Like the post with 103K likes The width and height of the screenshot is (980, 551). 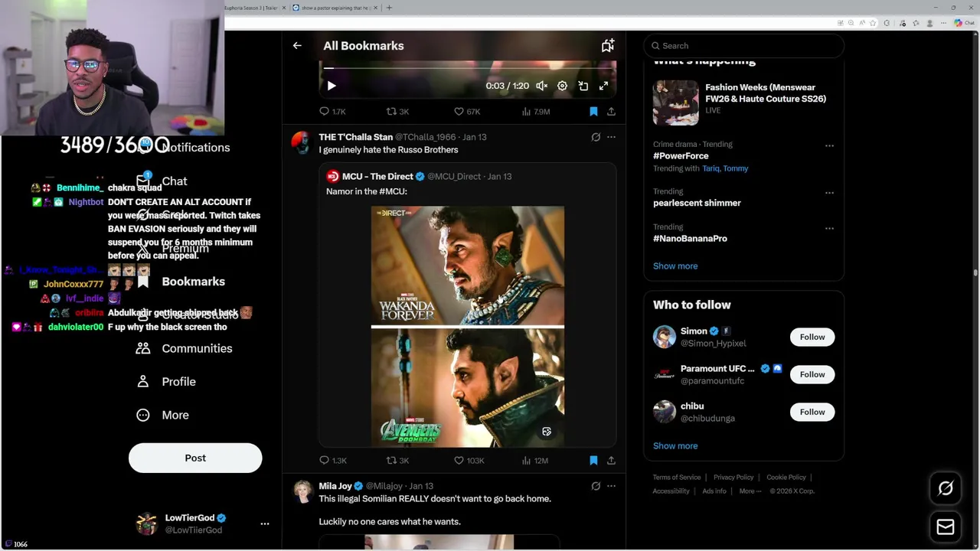469,461
